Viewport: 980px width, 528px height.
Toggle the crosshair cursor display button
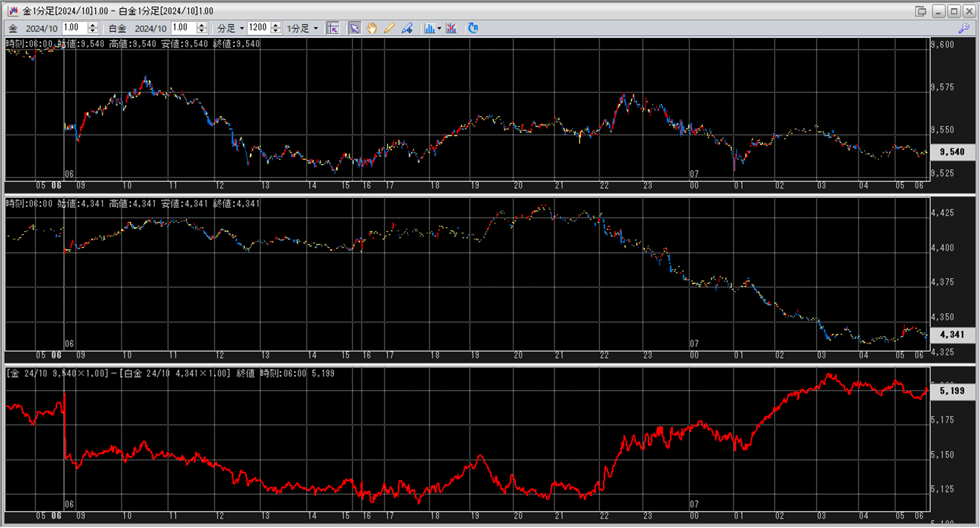pos(333,28)
